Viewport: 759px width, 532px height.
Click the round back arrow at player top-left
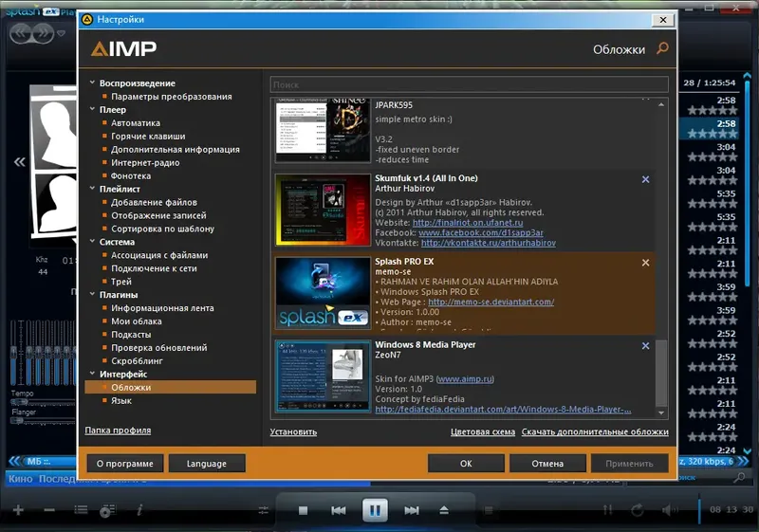21,33
